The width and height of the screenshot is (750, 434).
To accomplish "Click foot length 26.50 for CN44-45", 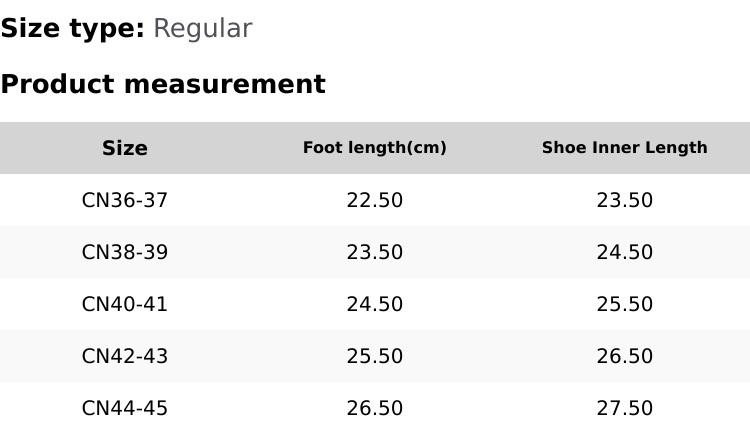I will click(x=375, y=408).
